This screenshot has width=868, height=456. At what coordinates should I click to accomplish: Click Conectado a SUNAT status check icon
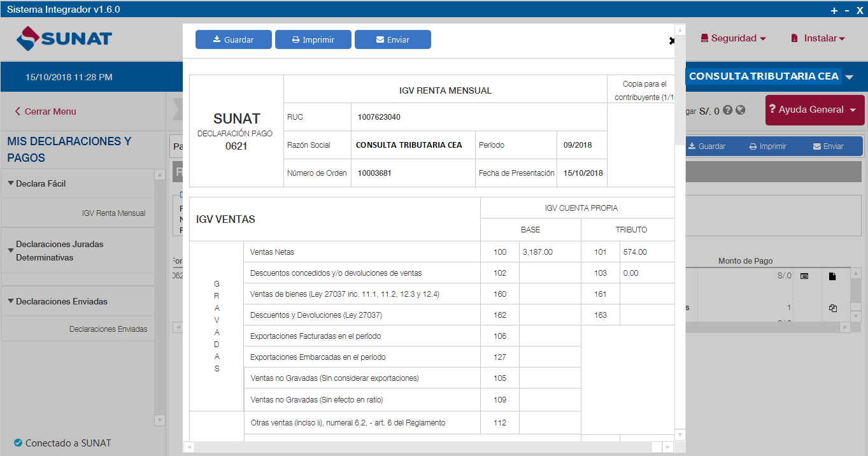pyautogui.click(x=18, y=443)
